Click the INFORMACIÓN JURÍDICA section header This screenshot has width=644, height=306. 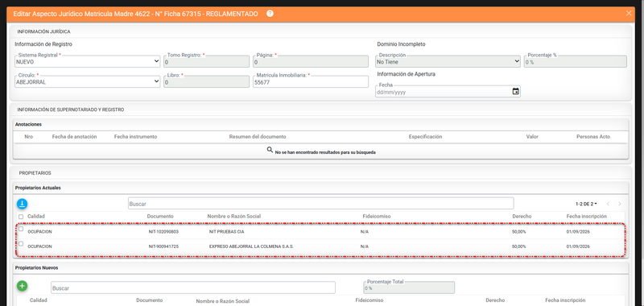pos(43,31)
